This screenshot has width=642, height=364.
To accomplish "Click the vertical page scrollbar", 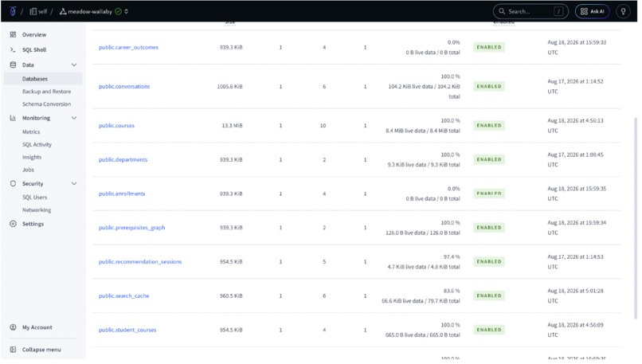I will click(636, 217).
